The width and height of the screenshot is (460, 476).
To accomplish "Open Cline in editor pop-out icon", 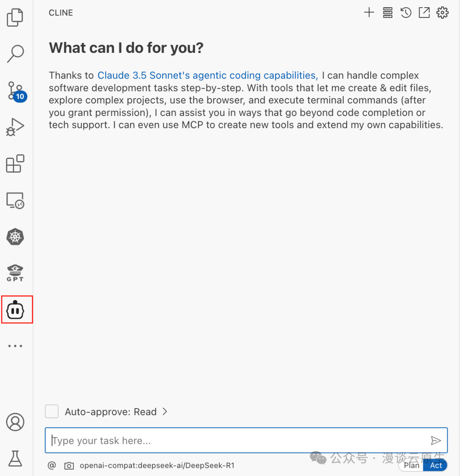I will pos(424,12).
